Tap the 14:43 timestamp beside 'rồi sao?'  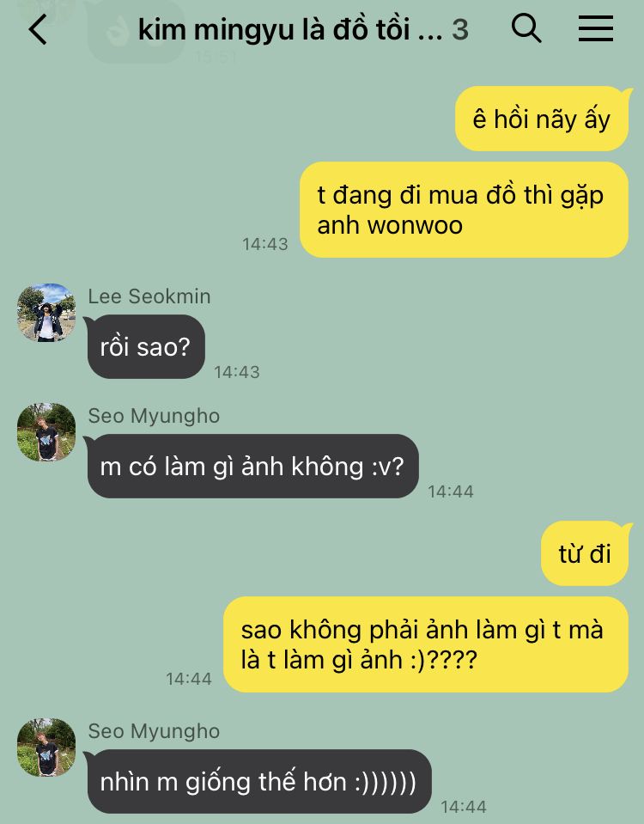pyautogui.click(x=237, y=372)
